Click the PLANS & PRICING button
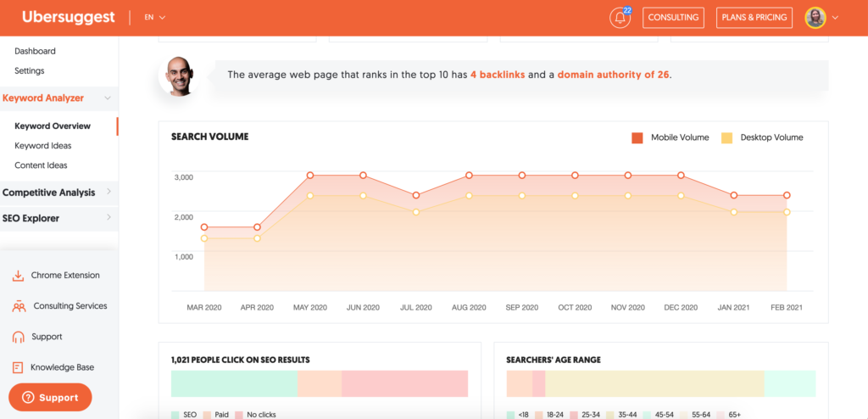The height and width of the screenshot is (419, 868). click(754, 18)
